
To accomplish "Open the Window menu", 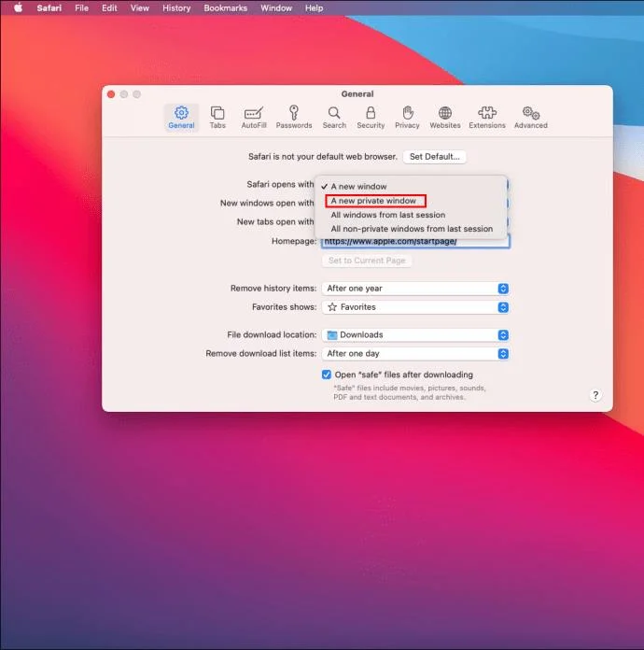I will point(276,7).
